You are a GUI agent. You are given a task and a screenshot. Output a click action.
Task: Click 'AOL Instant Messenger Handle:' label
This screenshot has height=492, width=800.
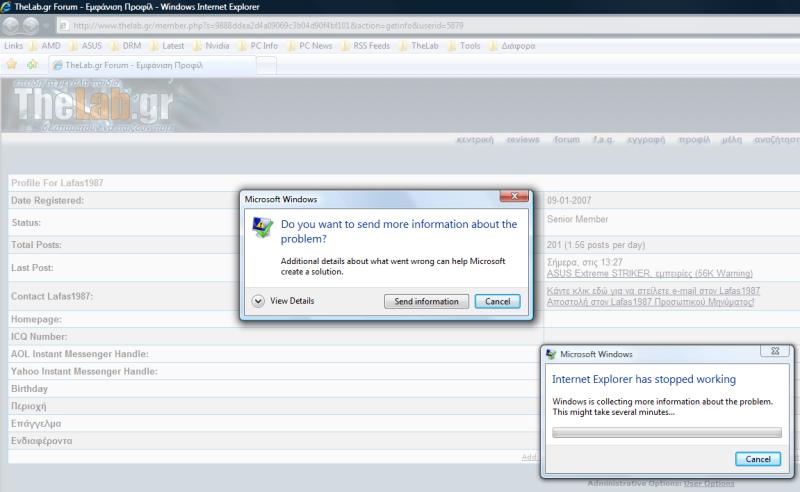pyautogui.click(x=80, y=354)
